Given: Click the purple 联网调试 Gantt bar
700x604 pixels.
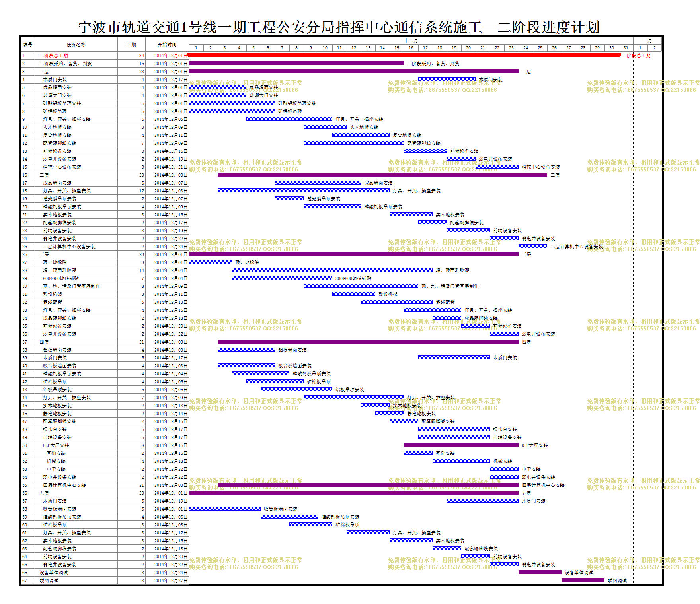Looking at the screenshot, I should (x=583, y=580).
